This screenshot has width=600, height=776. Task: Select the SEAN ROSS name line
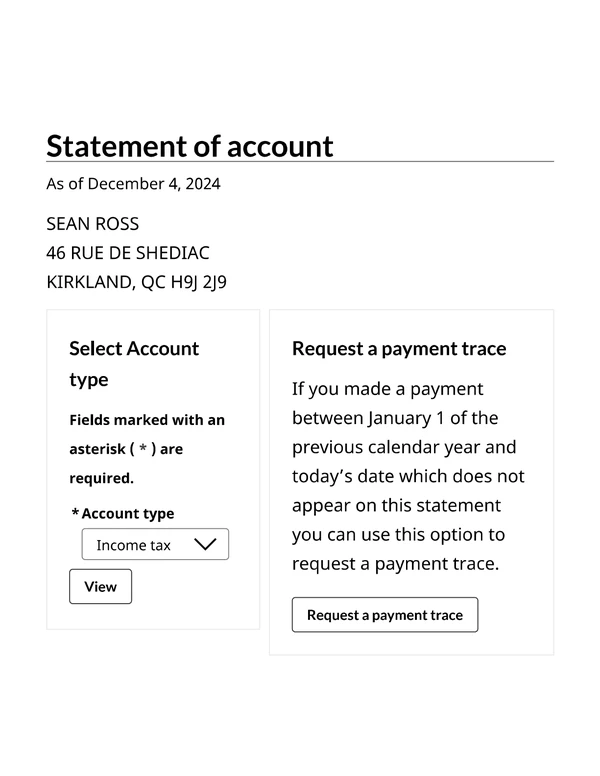pyautogui.click(x=93, y=223)
